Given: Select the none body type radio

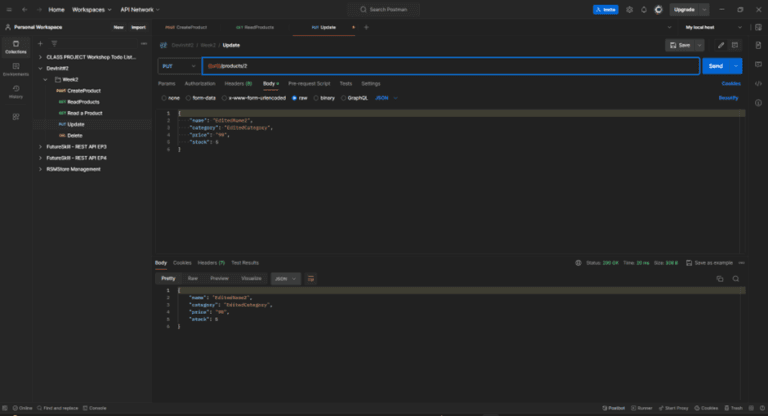Looking at the screenshot, I should point(164,98).
